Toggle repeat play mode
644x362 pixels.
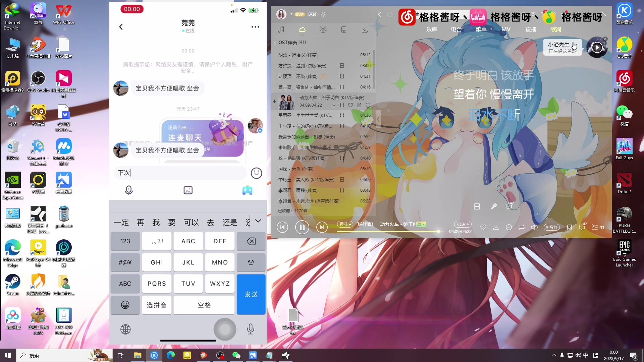tap(522, 227)
